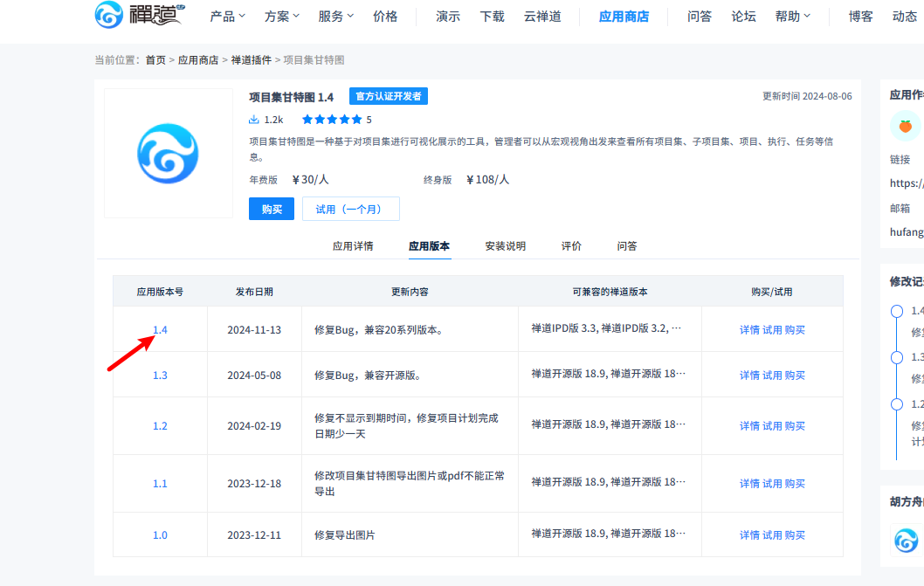924x586 pixels.
Task: Expand the 服务 dropdown menu
Action: pyautogui.click(x=336, y=17)
